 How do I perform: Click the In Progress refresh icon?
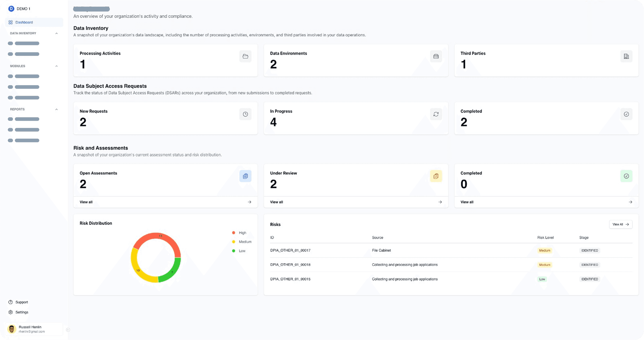click(436, 114)
